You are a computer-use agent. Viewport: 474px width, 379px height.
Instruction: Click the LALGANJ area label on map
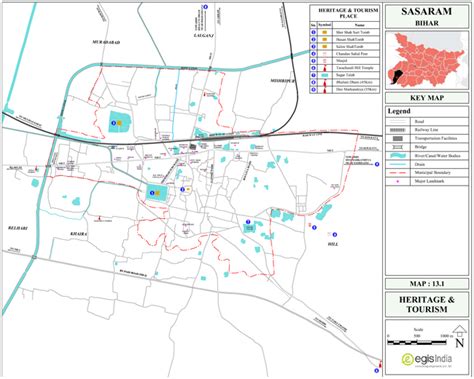coord(203,35)
